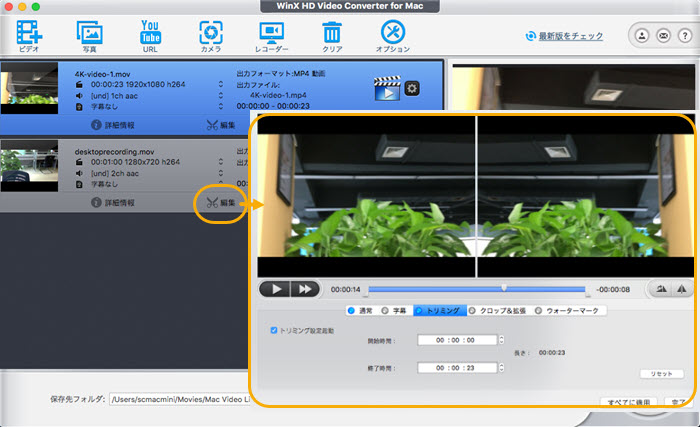Open help with the question mark icon
The width and height of the screenshot is (700, 427).
click(x=685, y=35)
